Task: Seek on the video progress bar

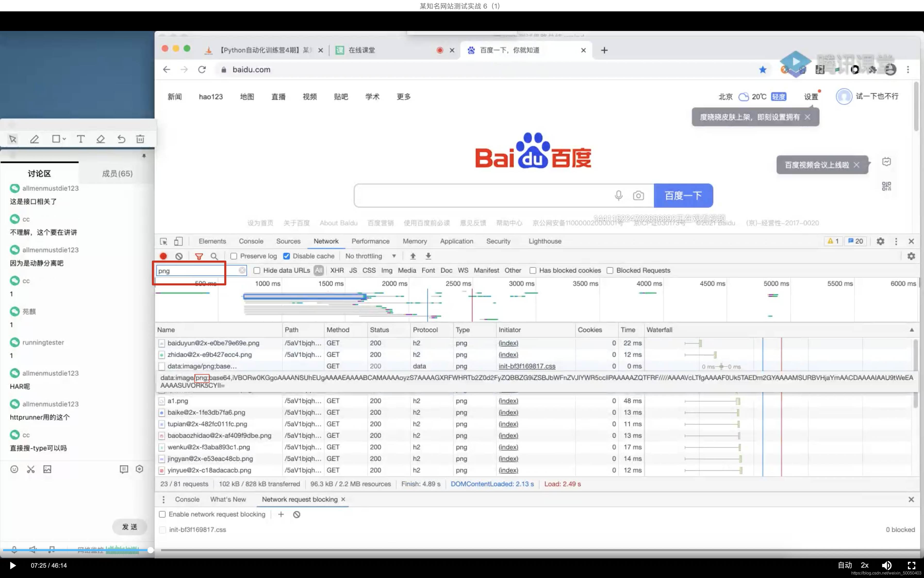Action: 462,550
